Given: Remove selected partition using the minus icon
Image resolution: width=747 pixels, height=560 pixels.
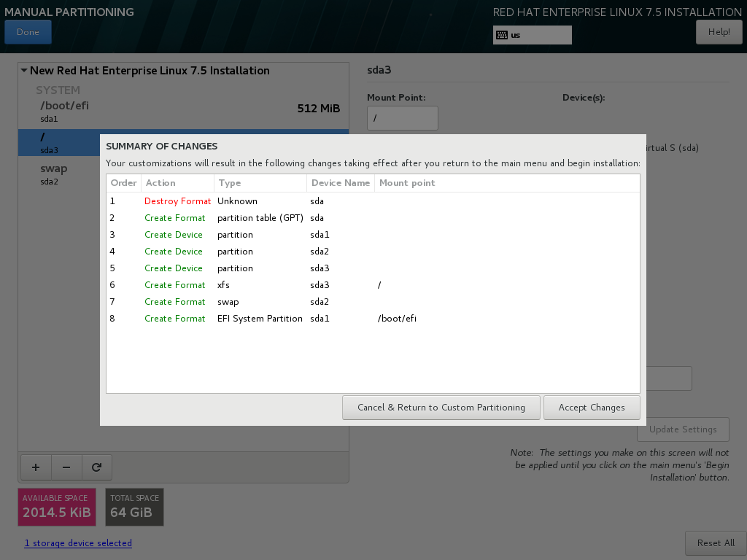Looking at the screenshot, I should [x=66, y=467].
